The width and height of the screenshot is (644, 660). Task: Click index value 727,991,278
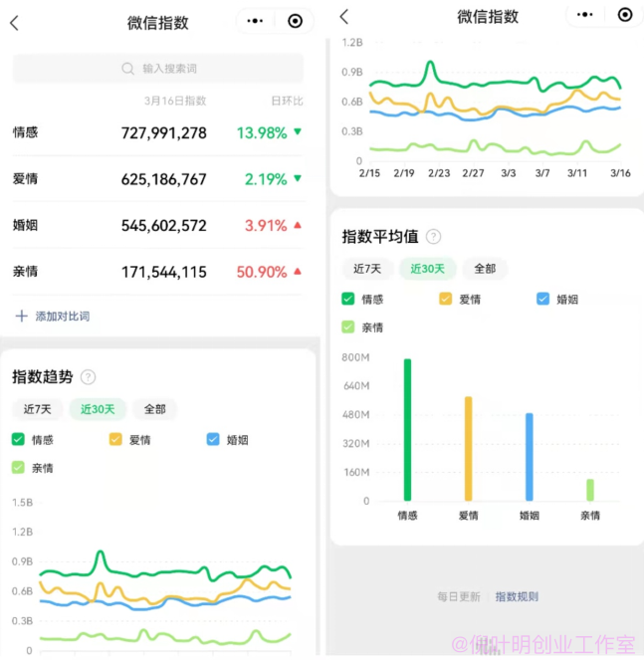(x=163, y=133)
